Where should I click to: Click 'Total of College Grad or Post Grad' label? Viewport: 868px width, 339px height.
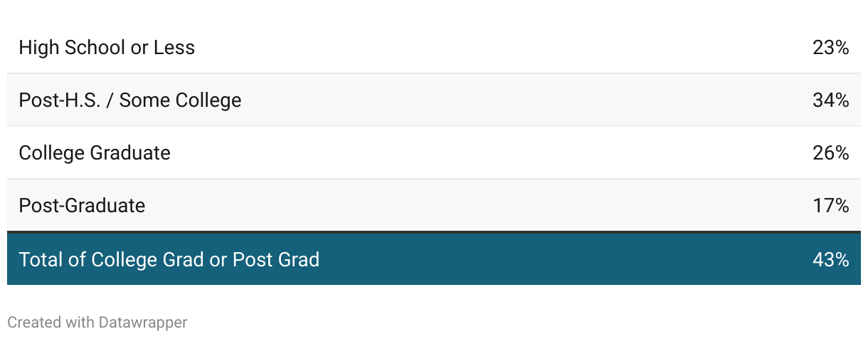pos(169,259)
